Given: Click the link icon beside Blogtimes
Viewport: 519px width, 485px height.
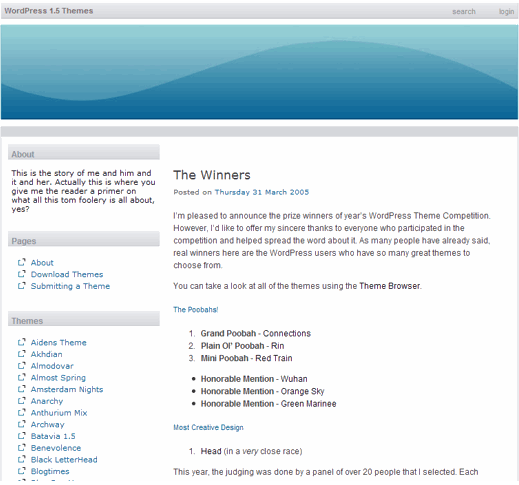Looking at the screenshot, I should coord(22,471).
